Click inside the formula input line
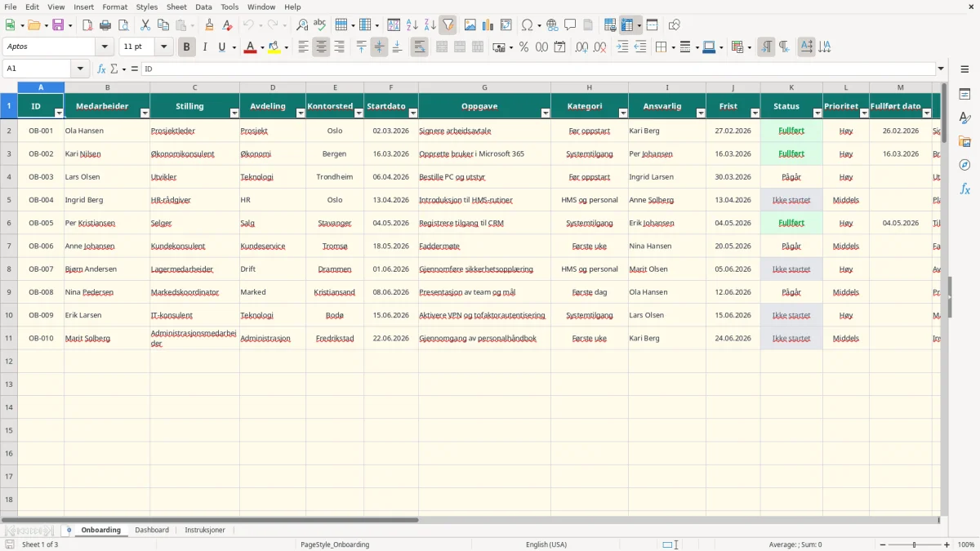Image resolution: width=980 pixels, height=551 pixels. [x=539, y=69]
